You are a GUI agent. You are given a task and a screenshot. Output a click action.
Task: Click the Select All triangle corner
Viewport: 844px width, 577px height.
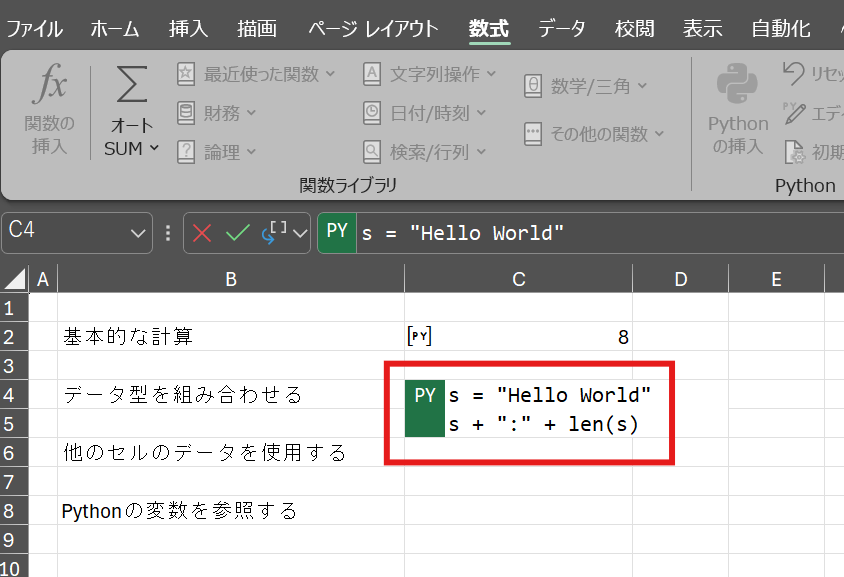click(14, 280)
